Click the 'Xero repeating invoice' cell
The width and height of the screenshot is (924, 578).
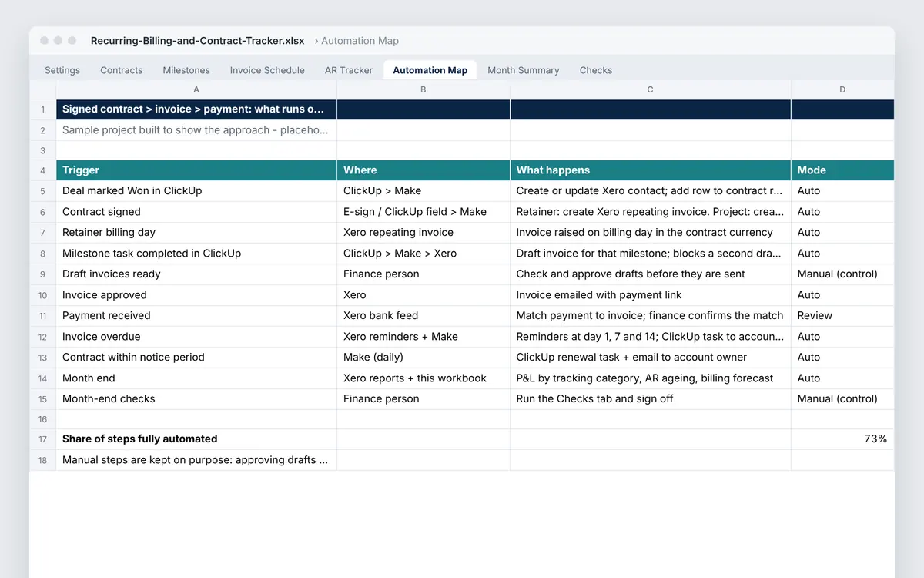423,233
